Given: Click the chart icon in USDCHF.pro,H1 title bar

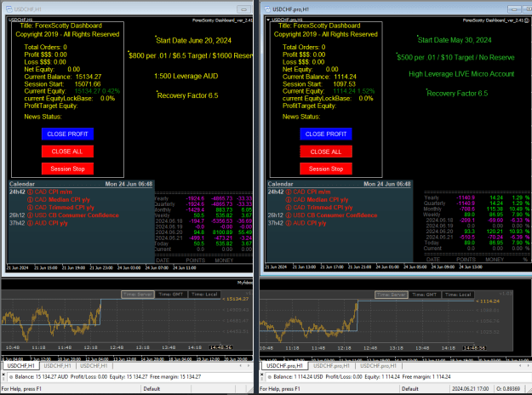Looking at the screenshot, I should (267, 9).
